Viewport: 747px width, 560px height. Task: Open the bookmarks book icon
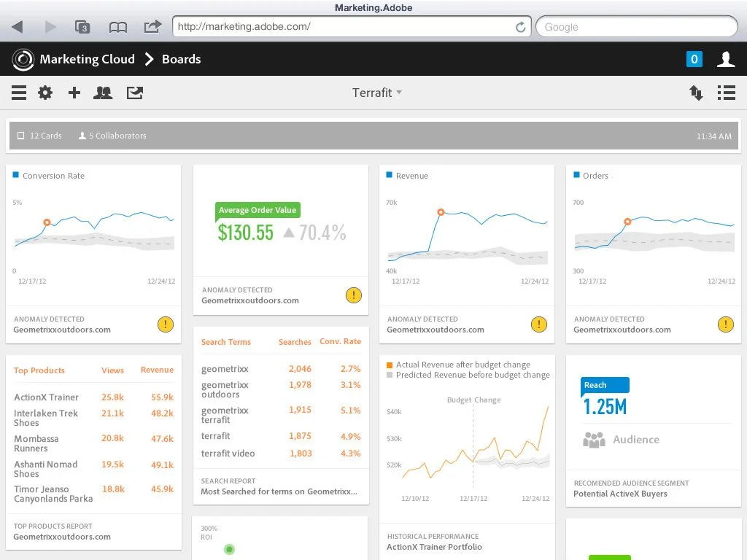click(117, 27)
